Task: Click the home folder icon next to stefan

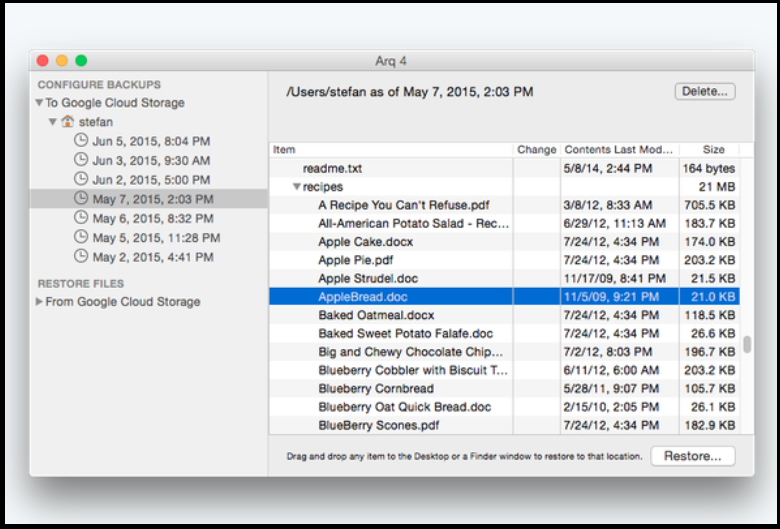Action: click(67, 122)
